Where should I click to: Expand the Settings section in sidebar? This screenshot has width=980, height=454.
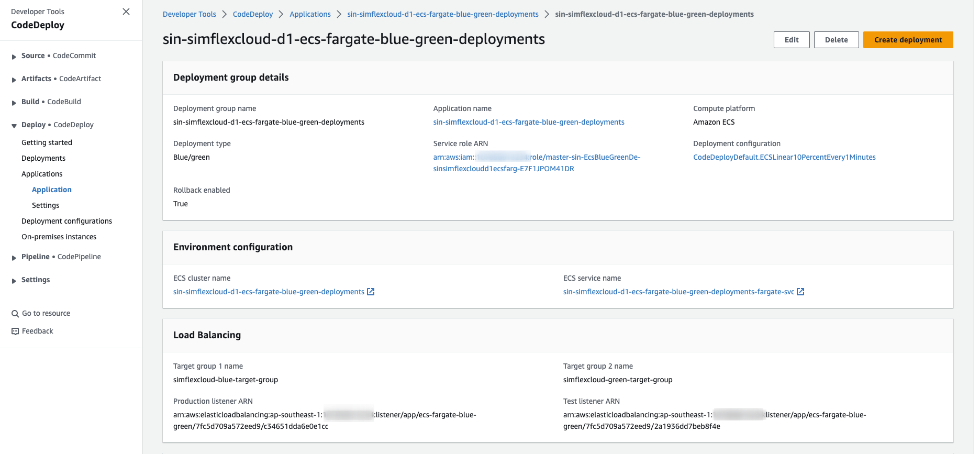(14, 280)
